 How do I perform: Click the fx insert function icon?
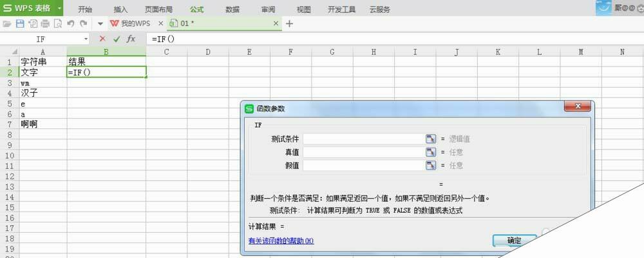131,39
